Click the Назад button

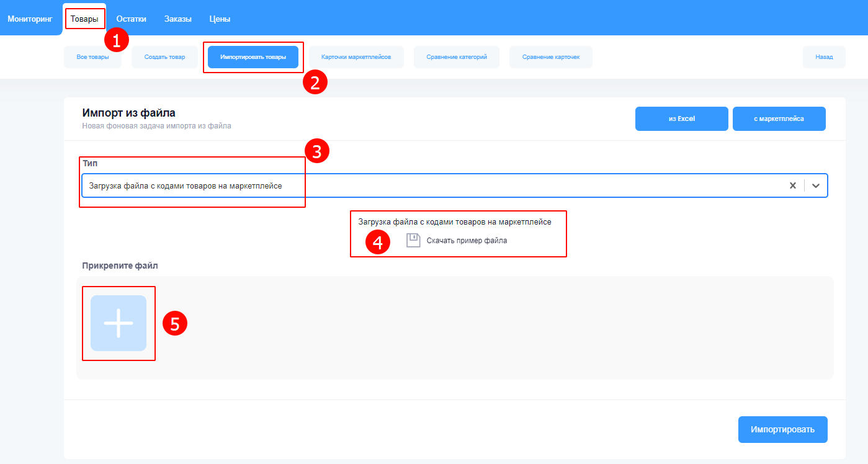[x=824, y=57]
